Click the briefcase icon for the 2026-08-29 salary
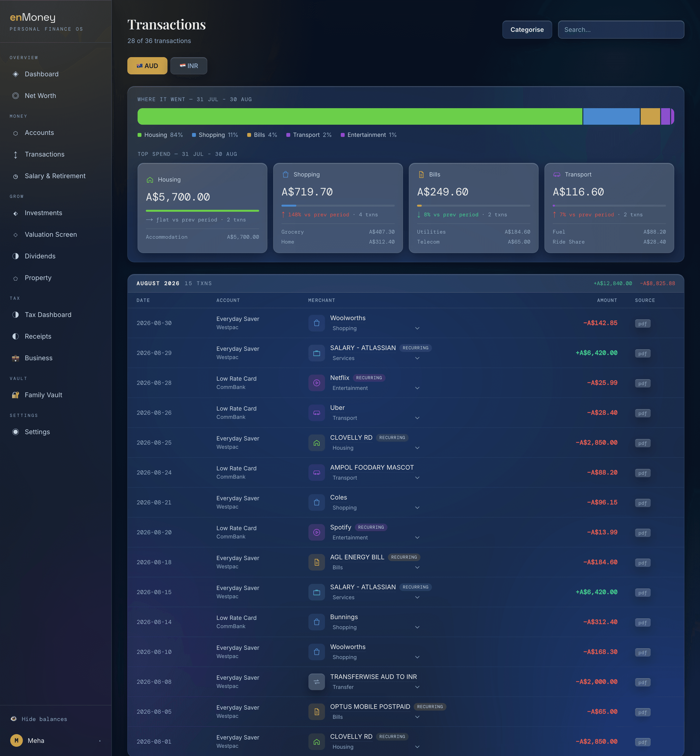700x756 pixels. (317, 353)
